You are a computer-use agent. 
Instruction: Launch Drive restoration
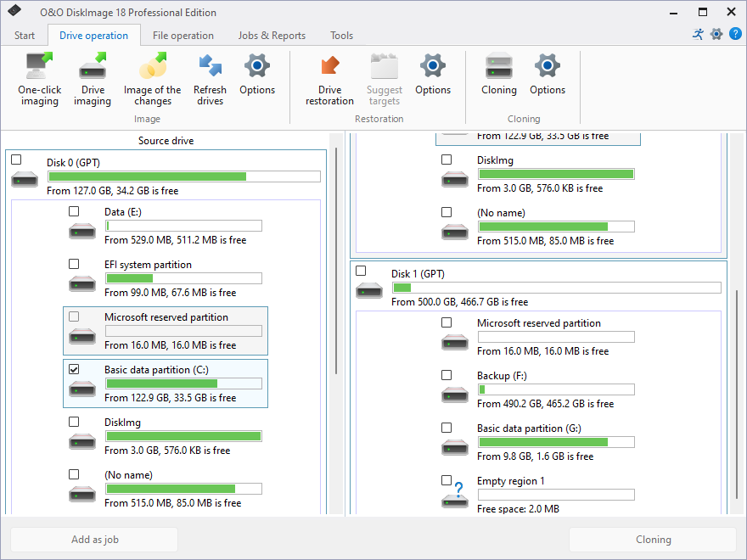pos(329,80)
